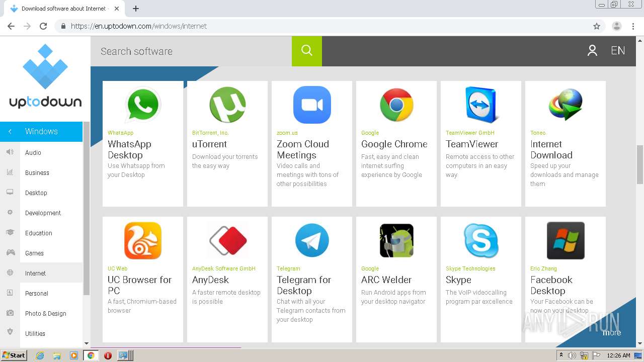Screen dimensions: 644x362
Task: Click the Education category graduation icon
Action: (x=10, y=233)
